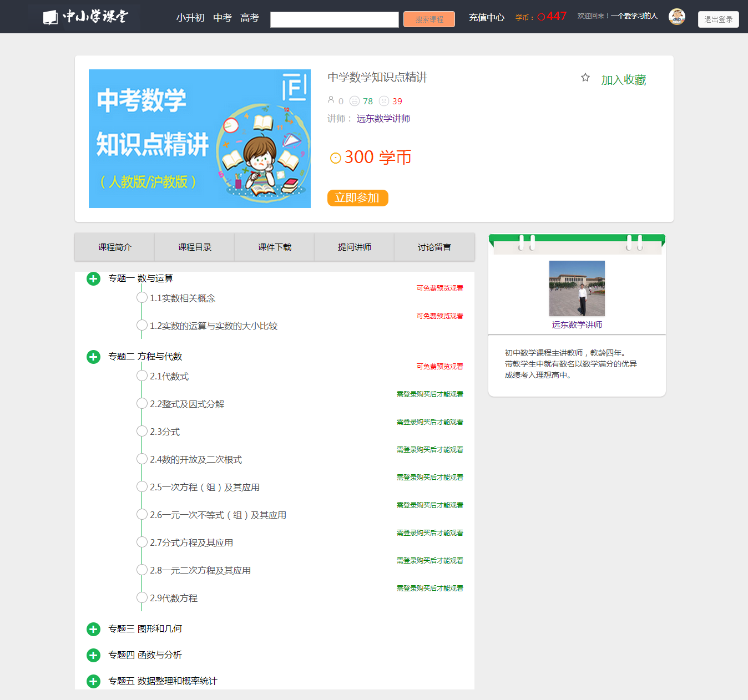This screenshot has width=748, height=700.
Task: Click 可免费预览观看 for lesson 2.1代数式
Action: 440,367
